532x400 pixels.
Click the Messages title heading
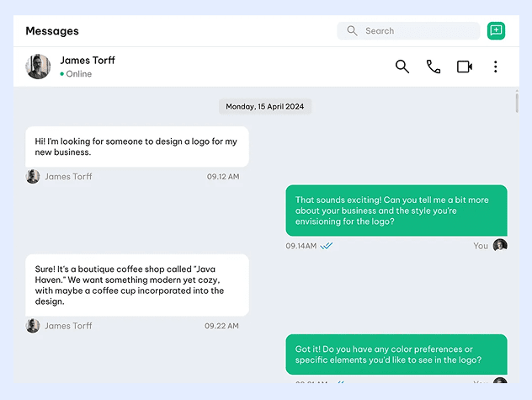[x=52, y=31]
